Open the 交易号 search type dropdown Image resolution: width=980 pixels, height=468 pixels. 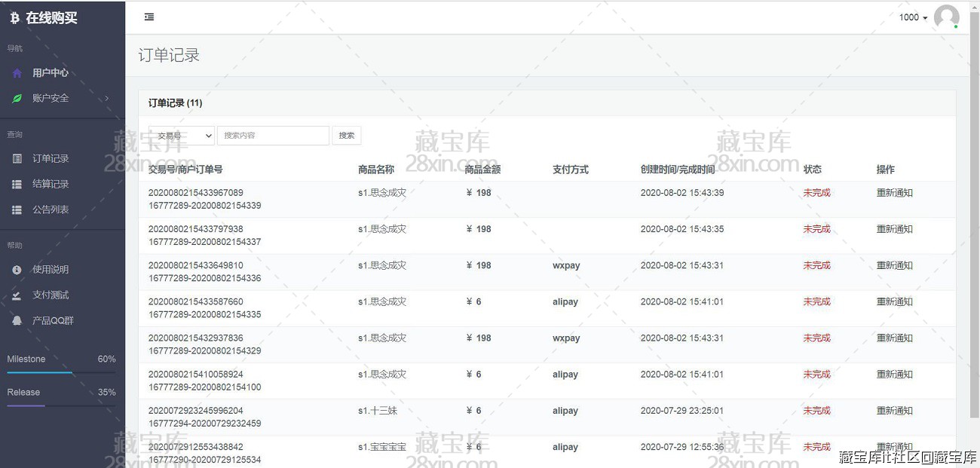182,136
